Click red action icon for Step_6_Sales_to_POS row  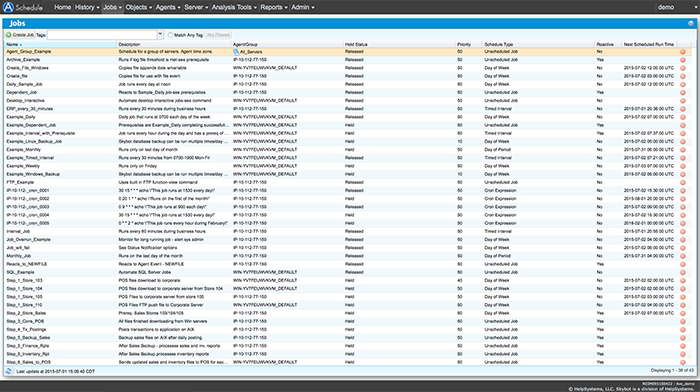coord(683,362)
